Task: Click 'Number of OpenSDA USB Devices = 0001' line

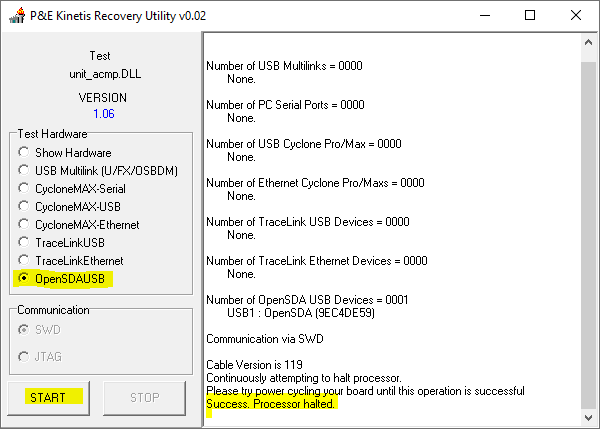Action: 307,300
